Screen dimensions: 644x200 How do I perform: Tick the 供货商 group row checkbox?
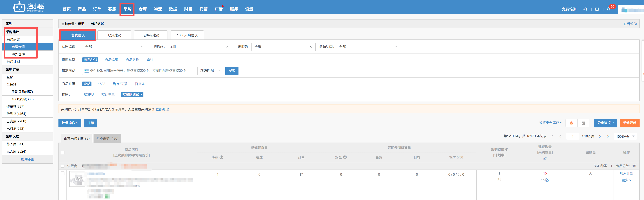[x=63, y=166]
